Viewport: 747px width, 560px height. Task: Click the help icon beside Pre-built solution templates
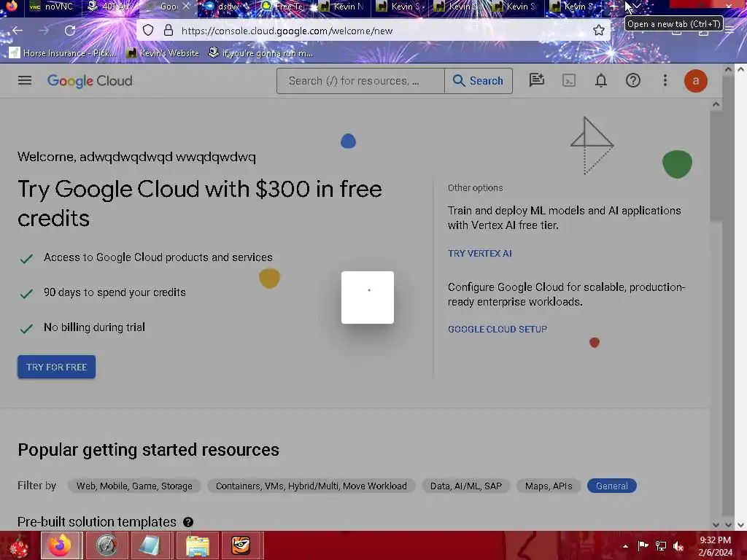pyautogui.click(x=188, y=522)
